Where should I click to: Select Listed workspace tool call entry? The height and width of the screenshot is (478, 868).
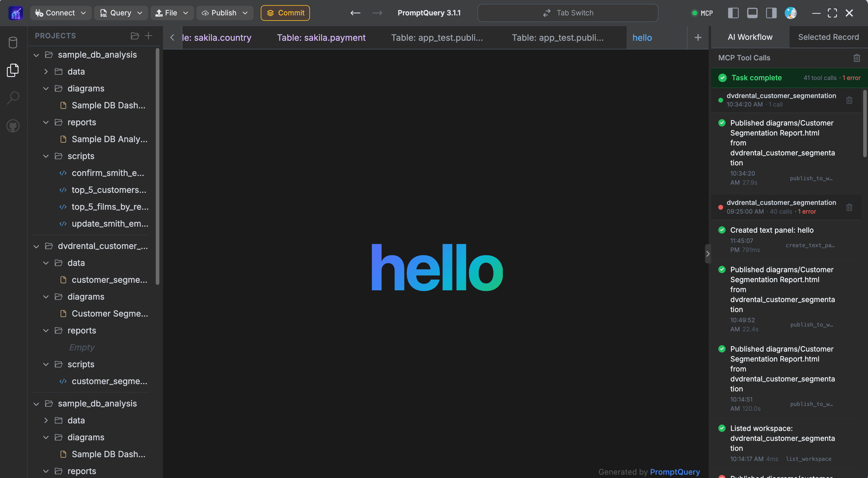[x=787, y=443]
